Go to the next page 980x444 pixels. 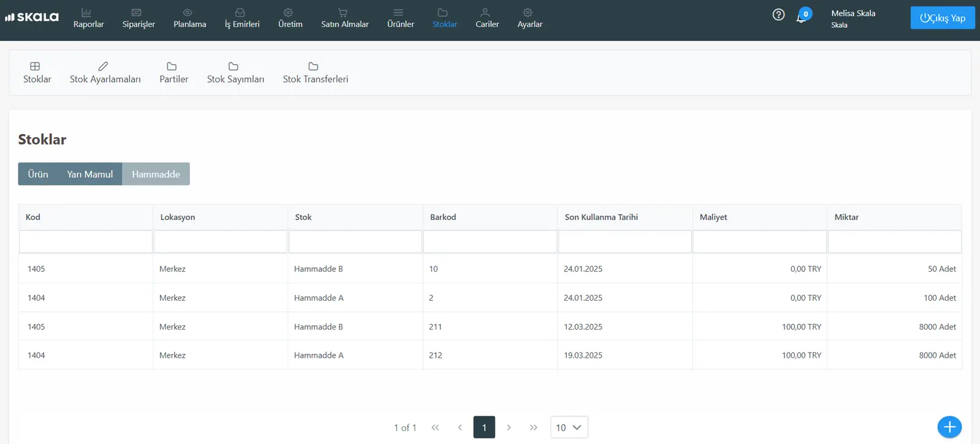click(508, 427)
